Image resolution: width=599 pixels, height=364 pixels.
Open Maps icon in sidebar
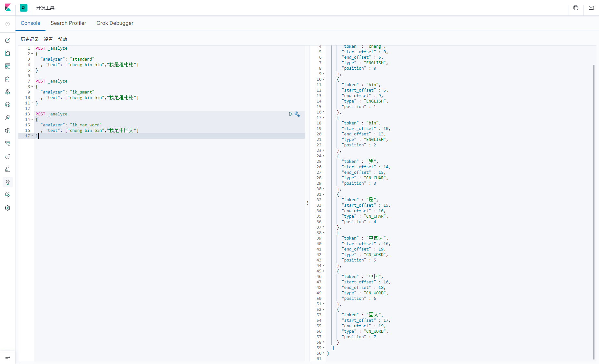[8, 92]
